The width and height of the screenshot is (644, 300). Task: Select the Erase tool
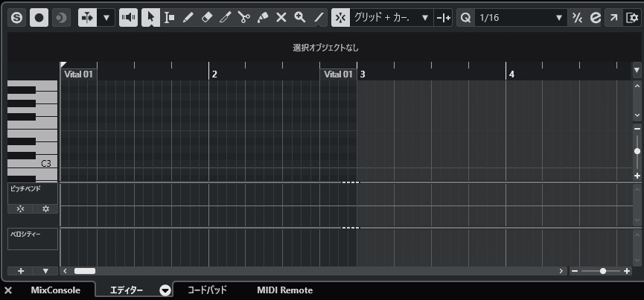(206, 18)
